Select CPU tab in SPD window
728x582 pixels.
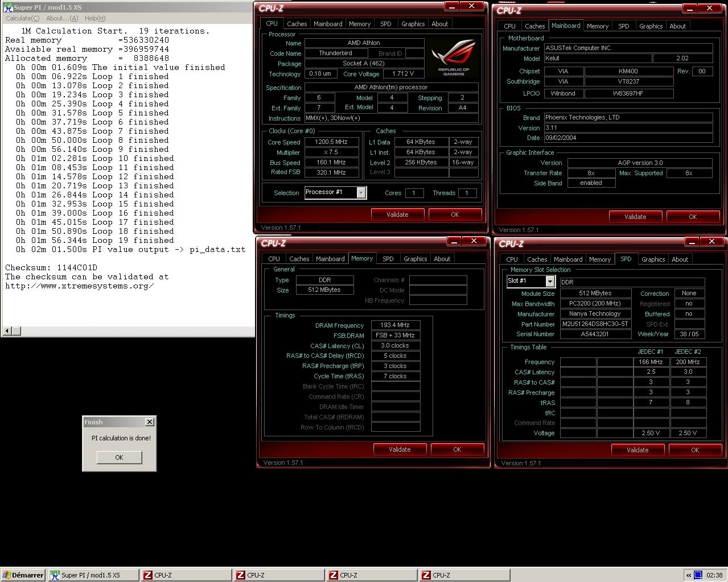[x=512, y=259]
